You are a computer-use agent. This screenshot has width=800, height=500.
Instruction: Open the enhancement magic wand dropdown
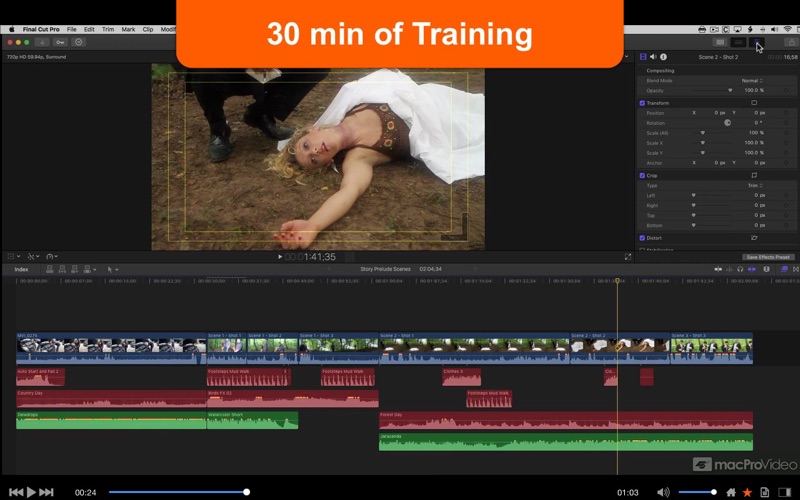pos(33,257)
